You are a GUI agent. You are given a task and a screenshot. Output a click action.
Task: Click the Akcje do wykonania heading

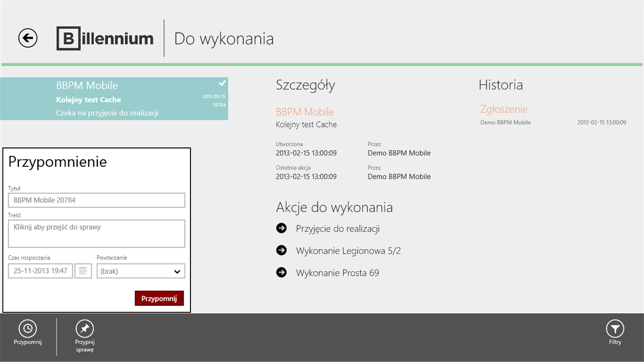point(335,207)
